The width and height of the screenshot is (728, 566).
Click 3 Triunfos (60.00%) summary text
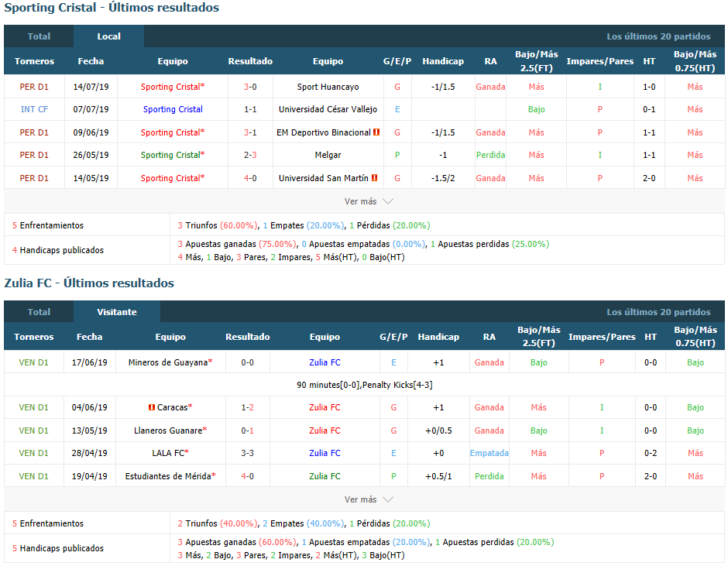click(218, 225)
